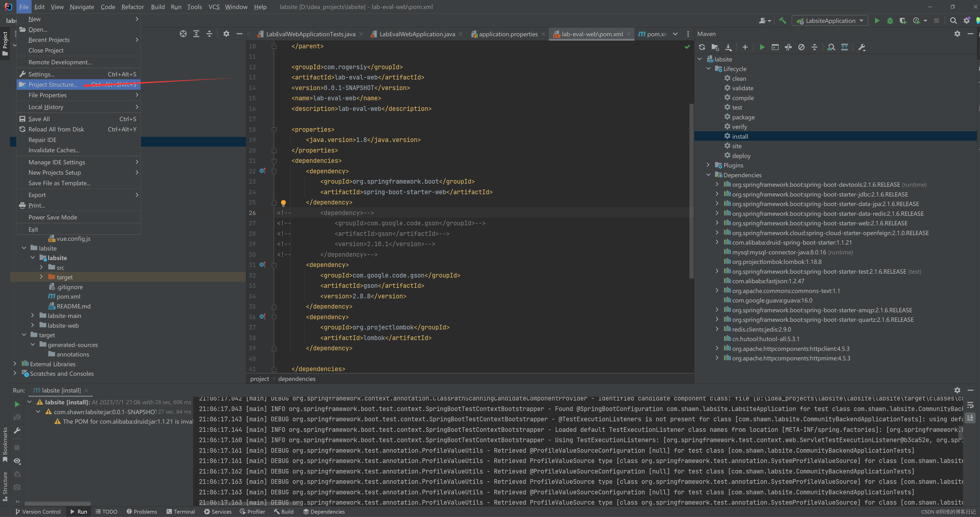
Task: Open LabsiteApplication run configuration dropdown
Action: pos(830,21)
